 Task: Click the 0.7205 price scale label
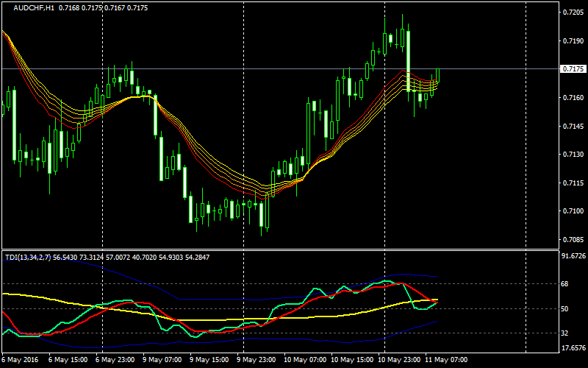pyautogui.click(x=573, y=13)
